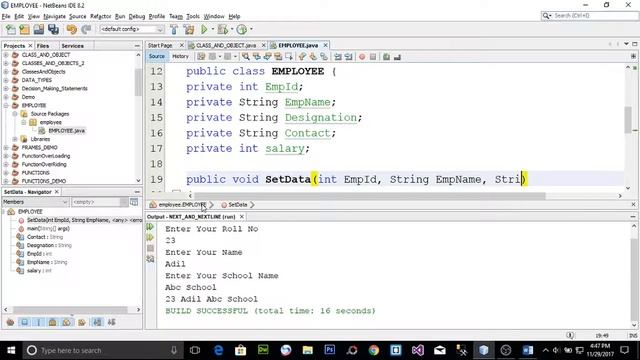Toggle Show Fields filter in Navigator
640x360 pixels.
click(x=24, y=322)
